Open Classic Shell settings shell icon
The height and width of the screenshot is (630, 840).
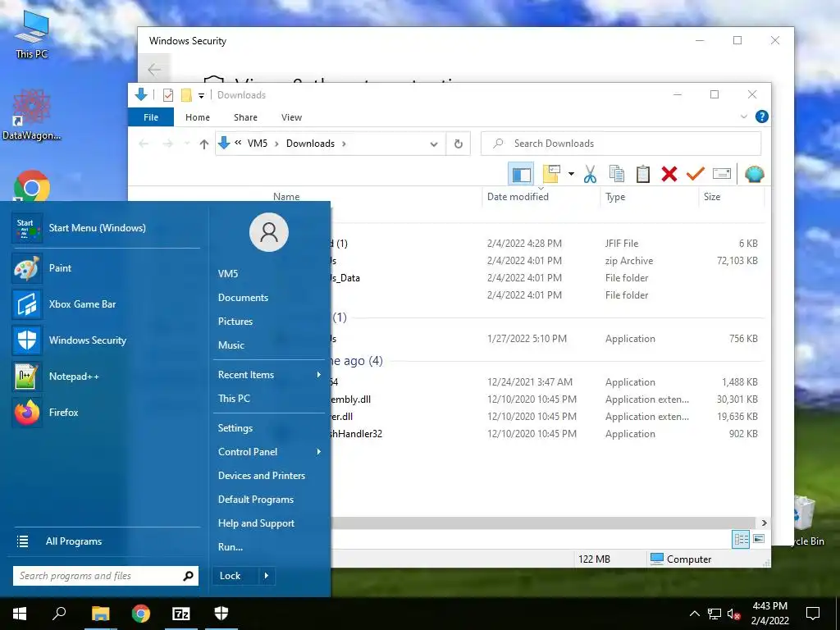click(x=755, y=174)
